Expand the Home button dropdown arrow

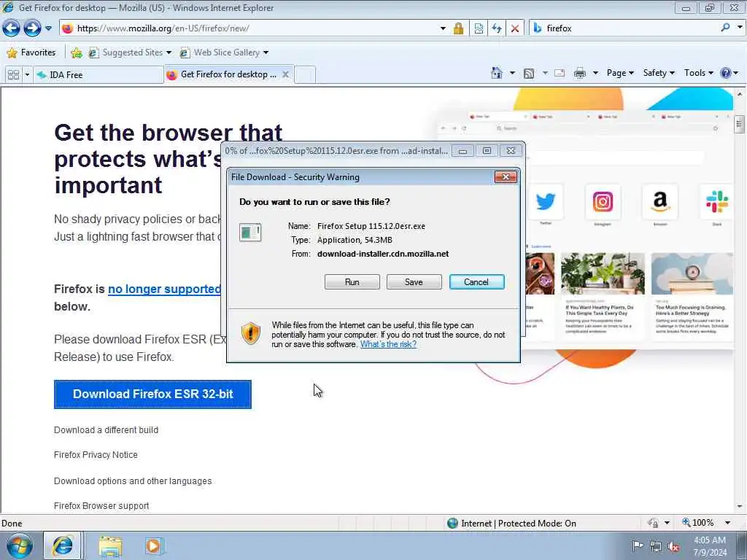(512, 73)
